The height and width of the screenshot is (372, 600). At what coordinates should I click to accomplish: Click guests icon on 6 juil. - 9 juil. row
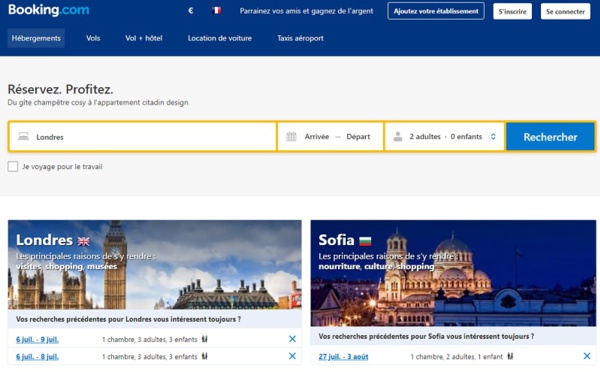[205, 339]
